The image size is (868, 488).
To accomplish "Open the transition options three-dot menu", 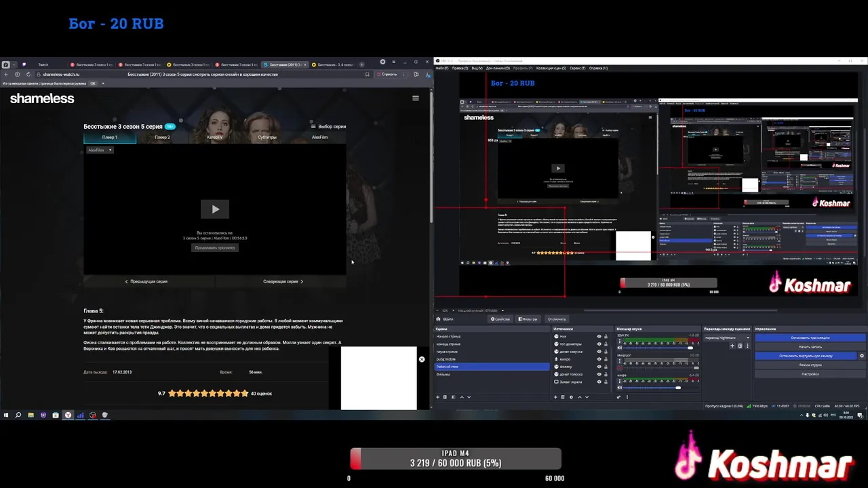I will point(747,346).
